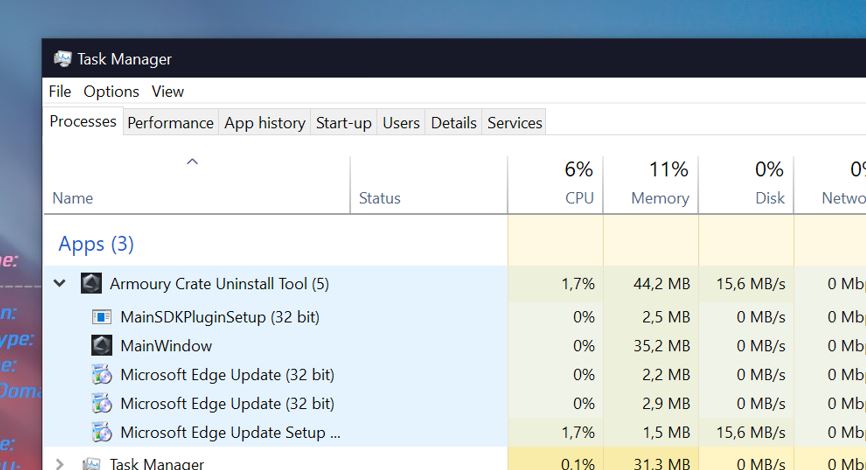
Task: Click first Microsoft Edge Update icon
Action: [x=102, y=375]
